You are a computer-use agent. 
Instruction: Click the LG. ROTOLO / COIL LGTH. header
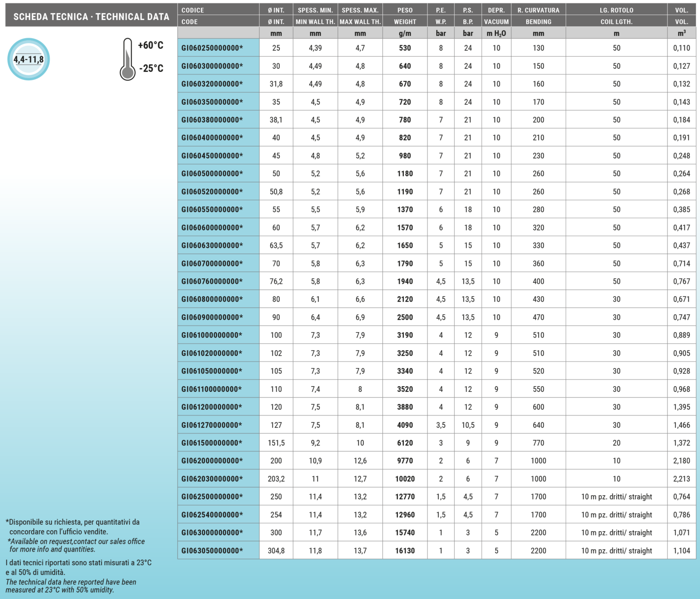616,15
